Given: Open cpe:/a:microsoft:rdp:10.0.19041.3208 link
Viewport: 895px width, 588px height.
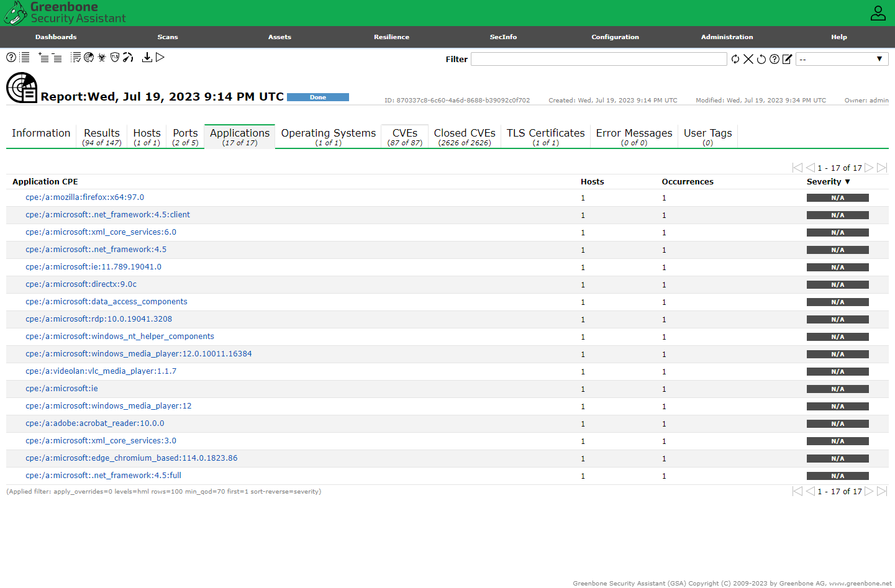Looking at the screenshot, I should pyautogui.click(x=99, y=319).
